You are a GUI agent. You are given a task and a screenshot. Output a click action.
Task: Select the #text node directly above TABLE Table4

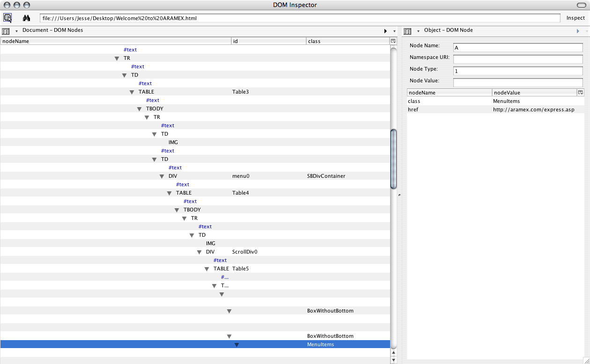[x=183, y=184]
